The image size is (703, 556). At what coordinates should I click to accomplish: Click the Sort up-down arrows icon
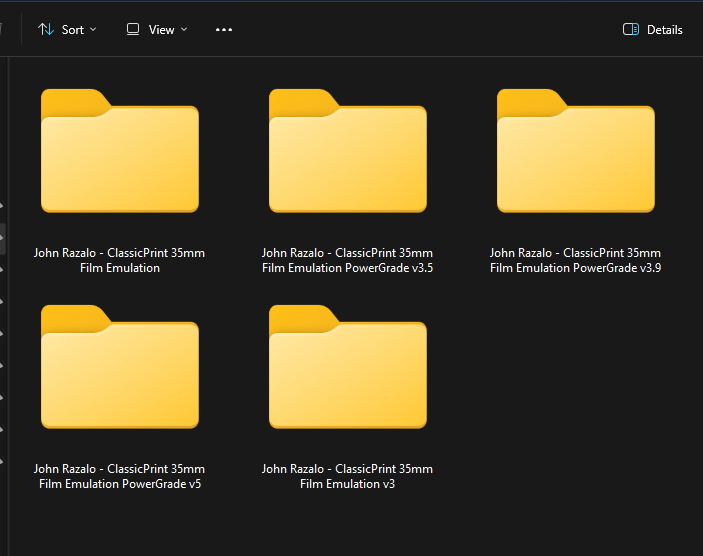pyautogui.click(x=45, y=29)
